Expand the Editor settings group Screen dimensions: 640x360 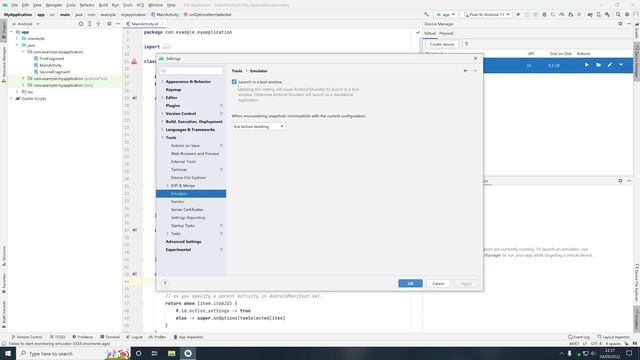click(x=162, y=98)
